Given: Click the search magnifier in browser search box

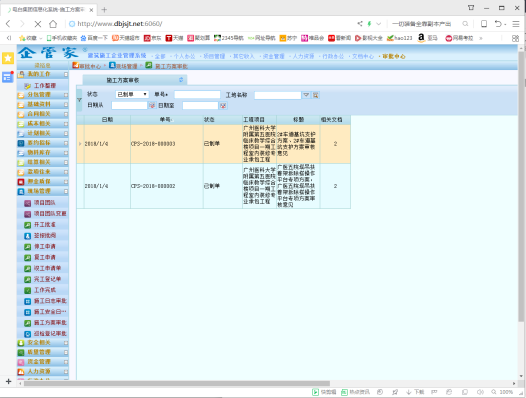Looking at the screenshot, I should click(x=465, y=24).
